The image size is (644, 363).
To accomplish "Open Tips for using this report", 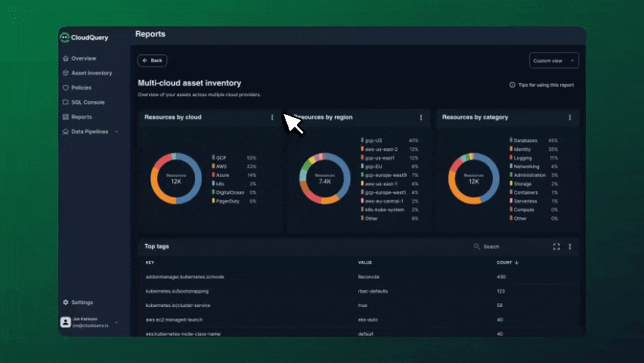I will pyautogui.click(x=545, y=85).
